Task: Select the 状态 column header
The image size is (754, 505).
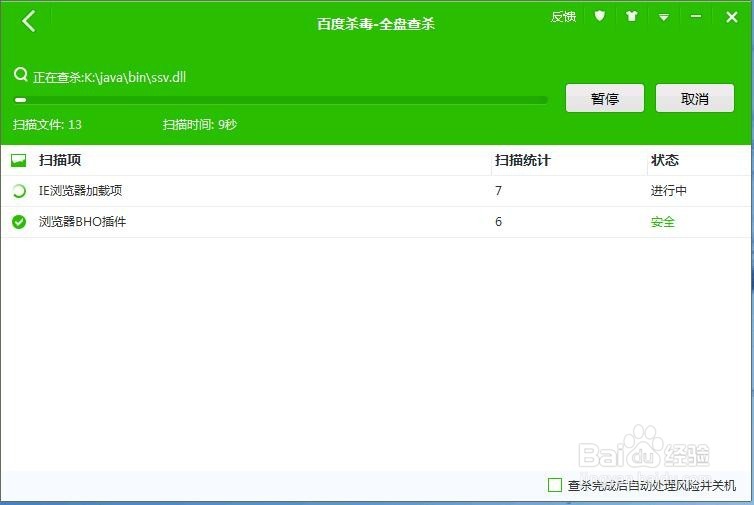Action: (x=665, y=160)
